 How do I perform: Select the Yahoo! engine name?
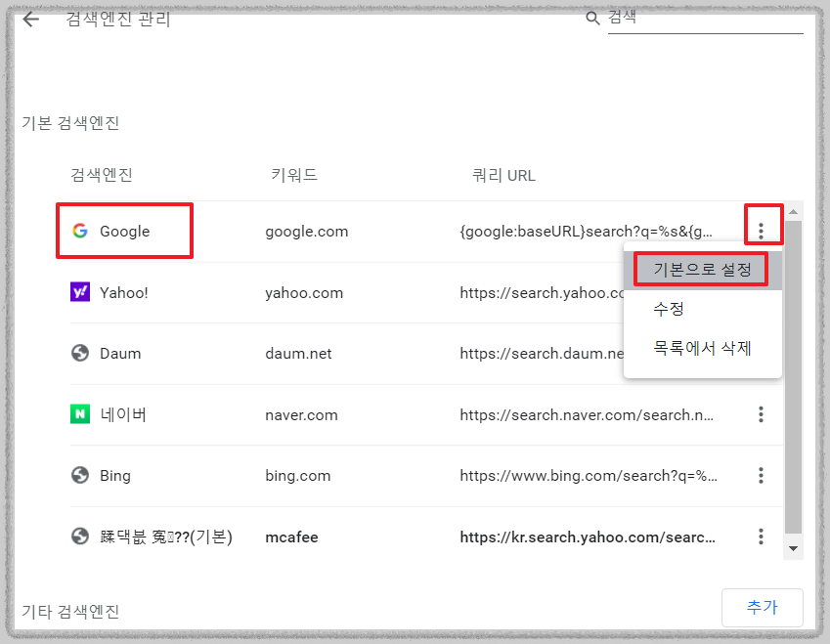click(x=124, y=292)
